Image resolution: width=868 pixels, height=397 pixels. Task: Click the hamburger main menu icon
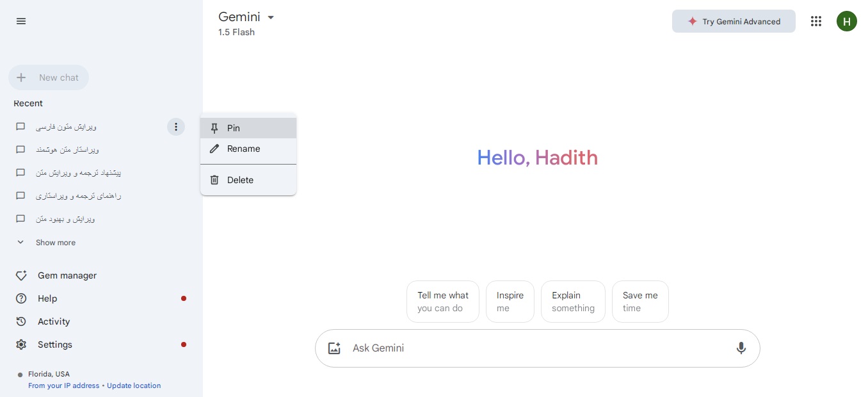click(21, 21)
